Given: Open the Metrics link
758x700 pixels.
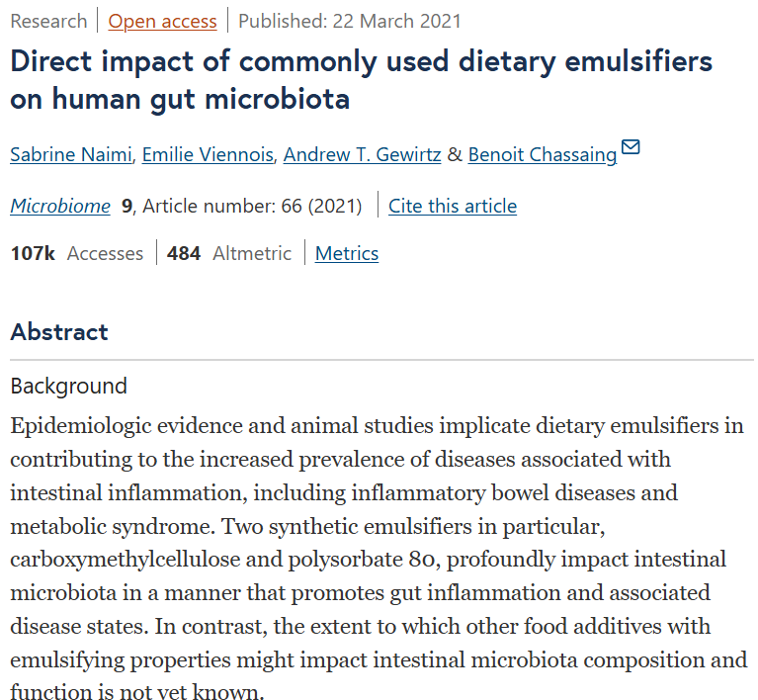Looking at the screenshot, I should (x=347, y=253).
